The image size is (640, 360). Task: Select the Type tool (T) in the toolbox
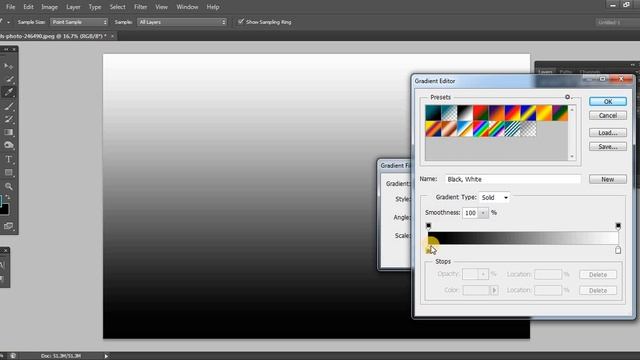tap(9, 159)
